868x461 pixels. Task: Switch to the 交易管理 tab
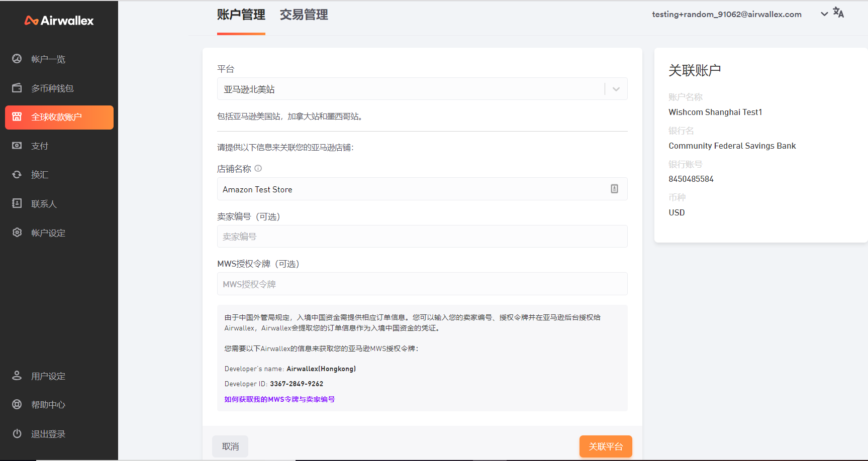tap(304, 15)
